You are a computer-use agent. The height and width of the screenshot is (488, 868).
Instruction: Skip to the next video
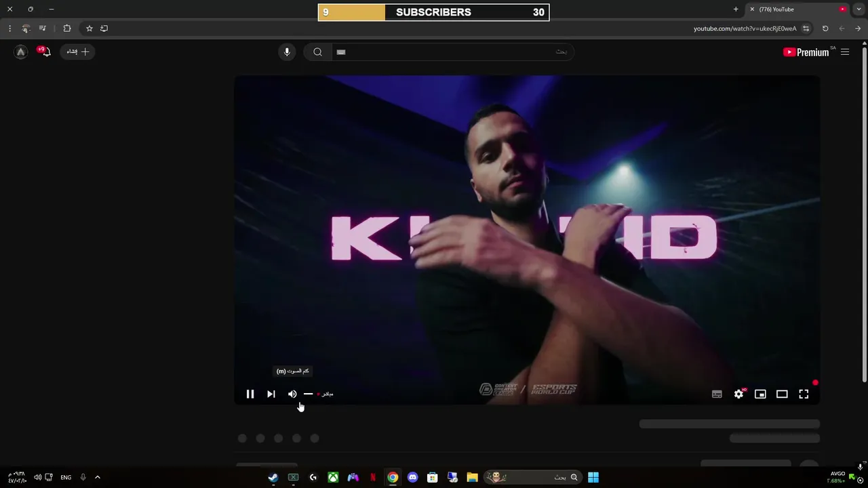[271, 394]
